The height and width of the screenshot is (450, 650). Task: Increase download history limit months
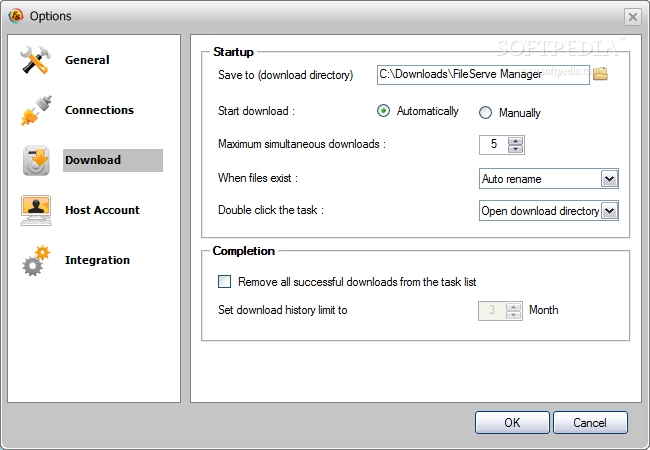click(x=514, y=307)
